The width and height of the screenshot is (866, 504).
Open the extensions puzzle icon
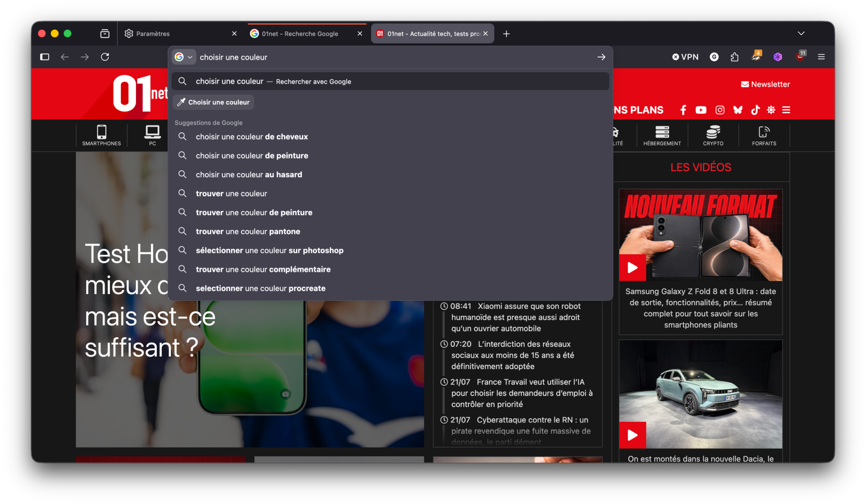[734, 57]
